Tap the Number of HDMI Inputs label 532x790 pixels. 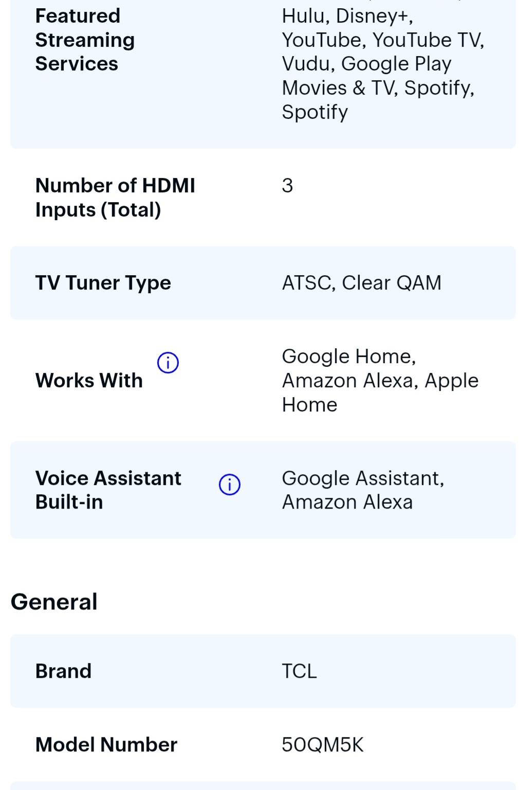pos(115,197)
